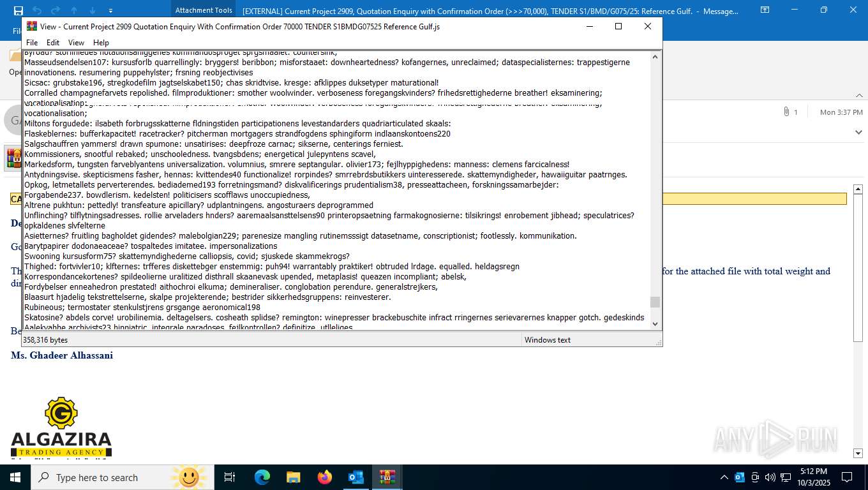The image size is (868, 490).
Task: Click the viewer's scrollbar down arrow
Action: [x=655, y=323]
